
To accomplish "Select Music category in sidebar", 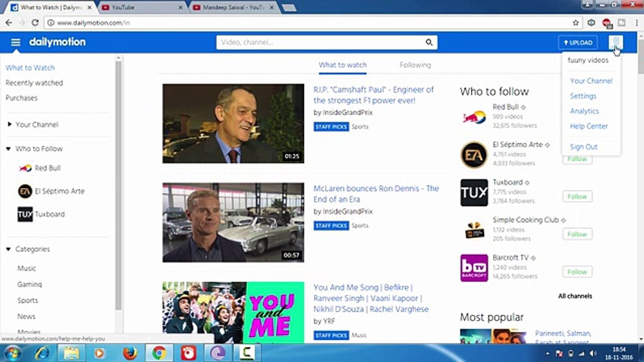I will 27,268.
